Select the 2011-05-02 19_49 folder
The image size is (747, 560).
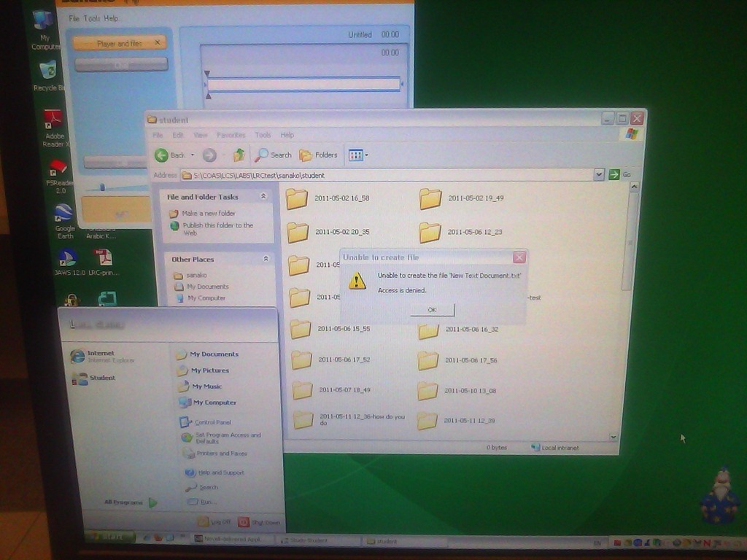430,198
